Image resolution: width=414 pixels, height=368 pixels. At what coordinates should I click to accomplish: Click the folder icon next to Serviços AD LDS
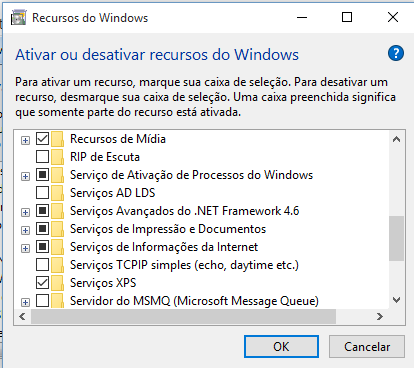(x=57, y=193)
